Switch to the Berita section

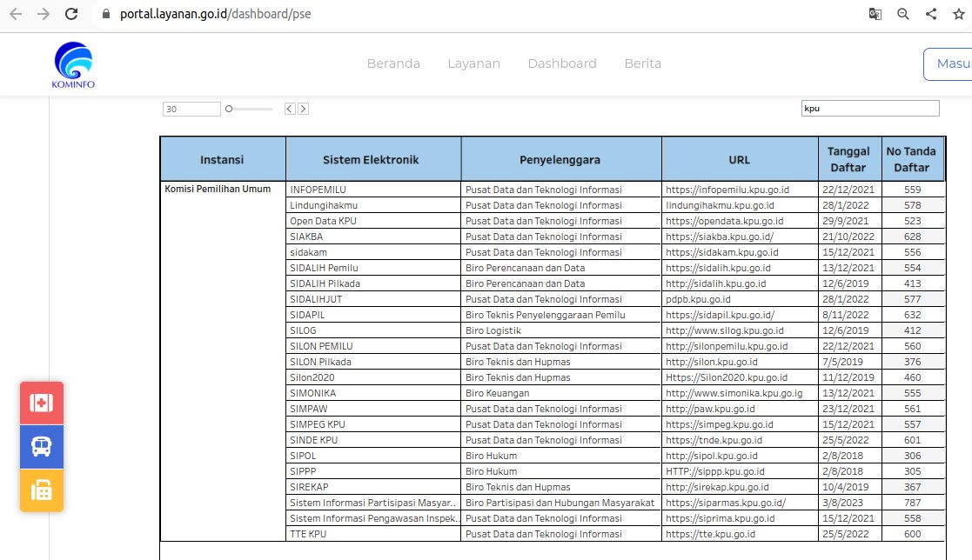pos(642,63)
